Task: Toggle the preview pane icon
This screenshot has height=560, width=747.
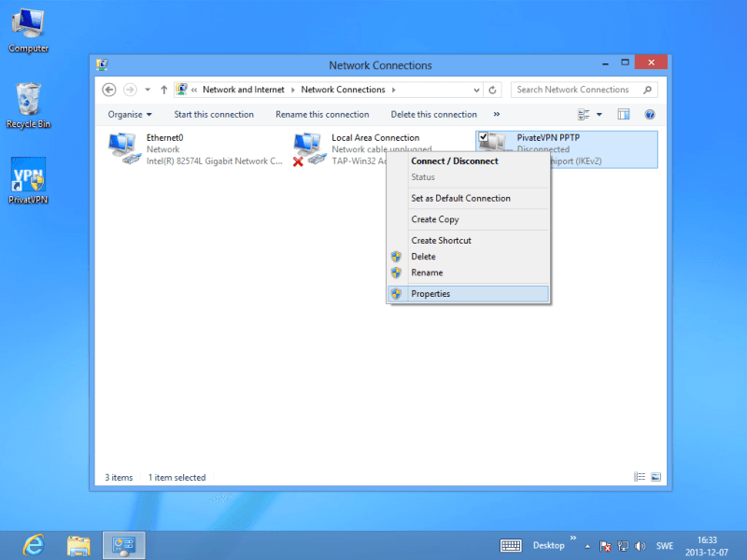Action: tap(624, 114)
